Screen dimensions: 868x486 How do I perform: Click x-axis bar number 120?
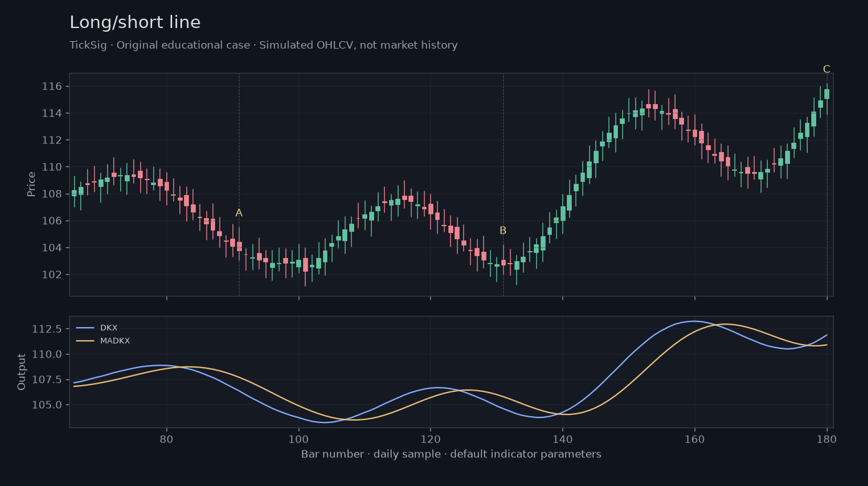pos(430,438)
